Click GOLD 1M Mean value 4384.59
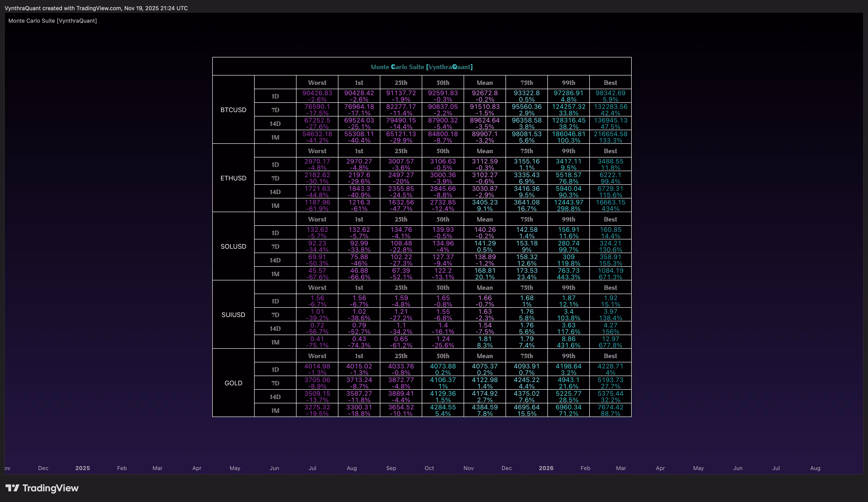 tap(485, 407)
